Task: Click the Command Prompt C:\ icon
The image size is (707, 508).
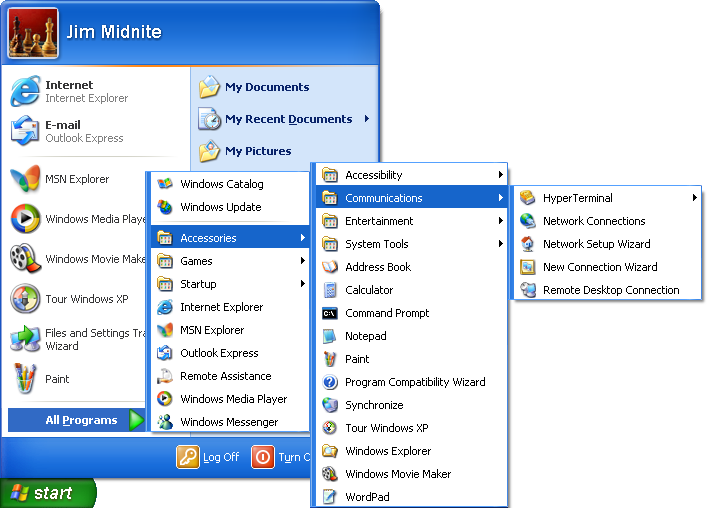Action: [x=330, y=313]
